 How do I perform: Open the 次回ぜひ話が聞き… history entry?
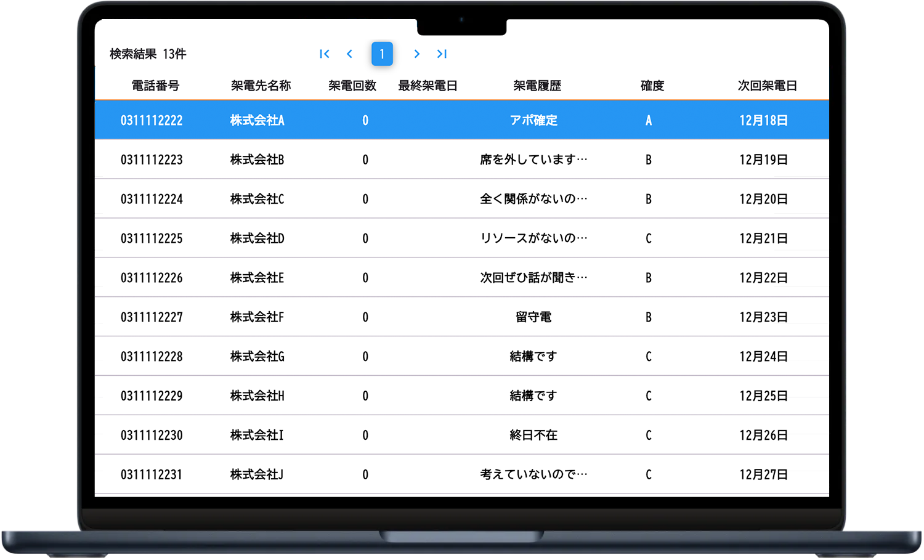[x=533, y=278]
